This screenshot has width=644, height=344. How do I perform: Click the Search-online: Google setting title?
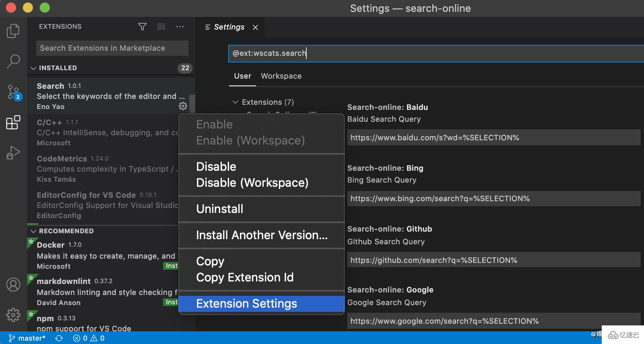[x=390, y=290]
